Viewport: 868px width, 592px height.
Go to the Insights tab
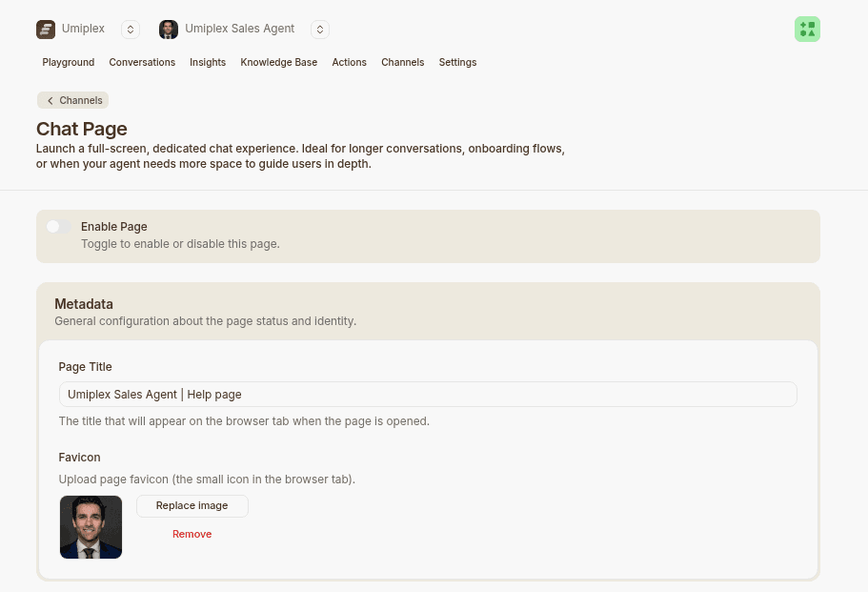click(208, 62)
